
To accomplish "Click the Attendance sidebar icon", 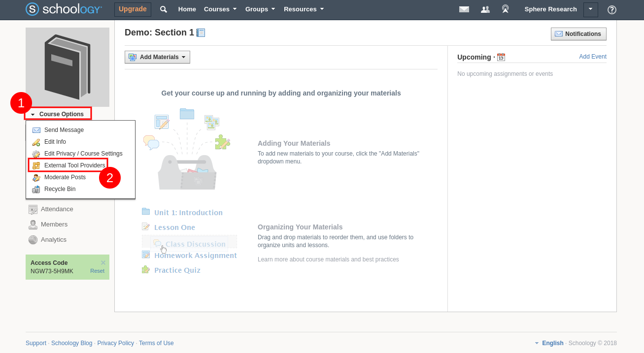I will pyautogui.click(x=33, y=209).
